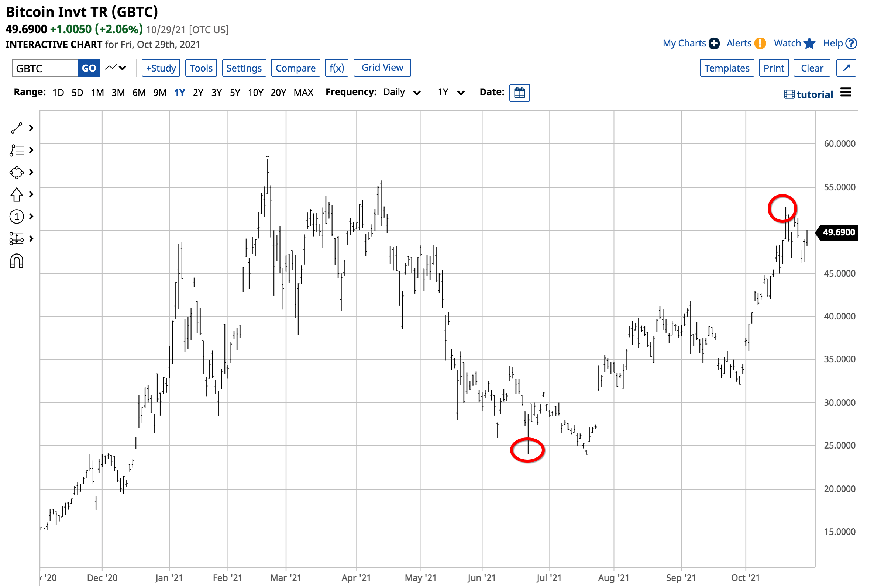The width and height of the screenshot is (874, 588).
Task: Click the 60.0000 price axis label
Action: pos(839,143)
